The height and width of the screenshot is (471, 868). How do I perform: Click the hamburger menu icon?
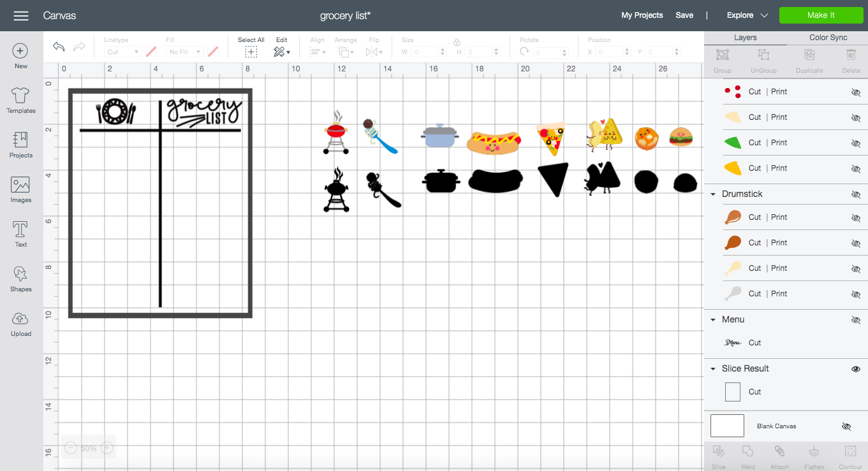coord(21,15)
